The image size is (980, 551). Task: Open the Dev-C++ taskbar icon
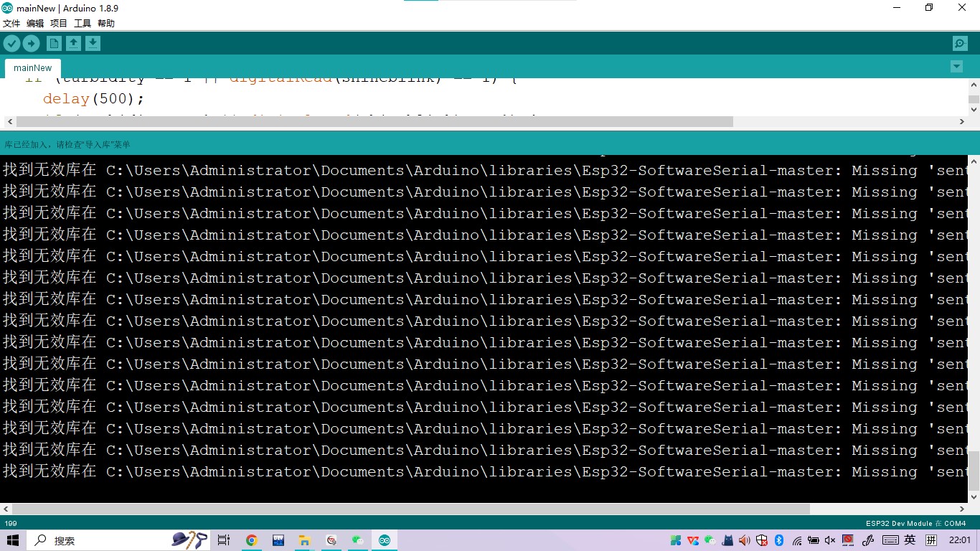point(278,540)
